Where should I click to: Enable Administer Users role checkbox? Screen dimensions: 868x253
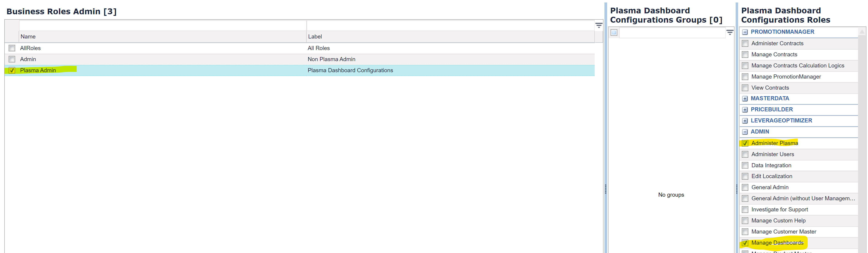tap(745, 154)
